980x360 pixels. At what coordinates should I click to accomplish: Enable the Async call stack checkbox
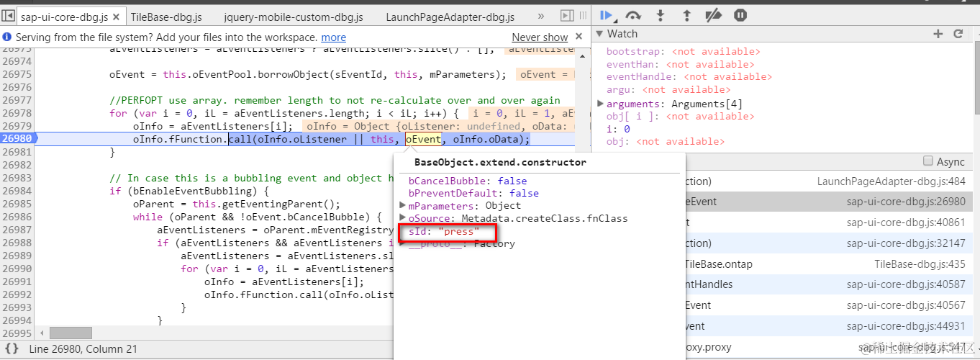pyautogui.click(x=928, y=161)
